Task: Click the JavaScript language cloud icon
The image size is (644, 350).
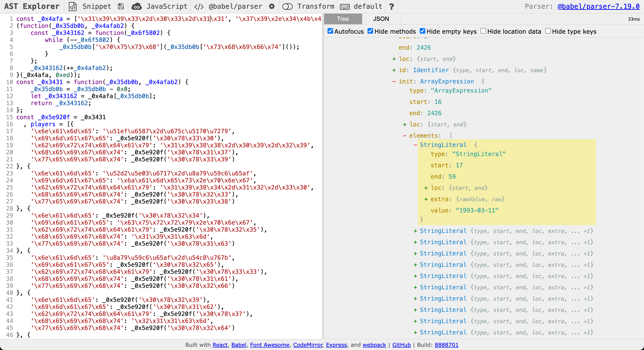Action: click(x=137, y=7)
